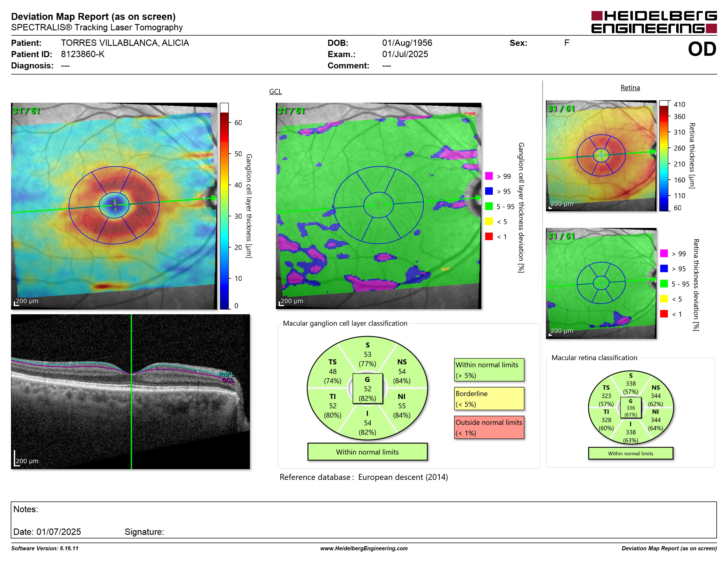Click the 'Macular retina classification' heading
Image resolution: width=728 pixels, height=563 pixels.
(x=594, y=358)
